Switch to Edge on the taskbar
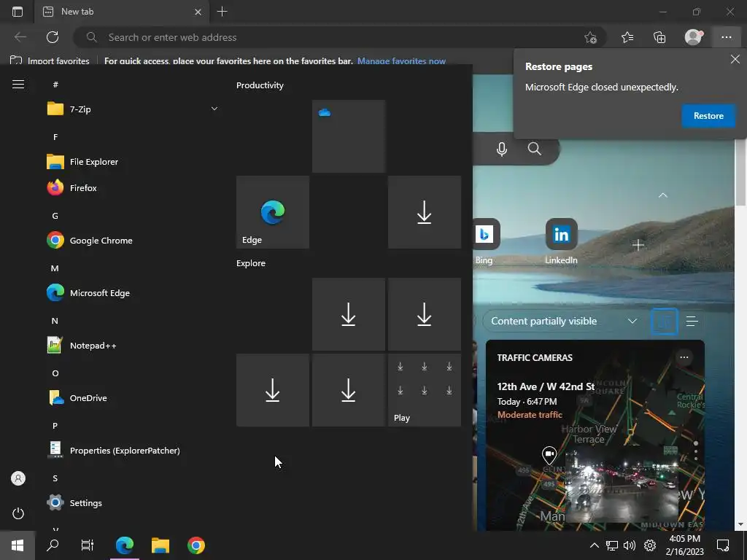Image resolution: width=747 pixels, height=560 pixels. 125,545
